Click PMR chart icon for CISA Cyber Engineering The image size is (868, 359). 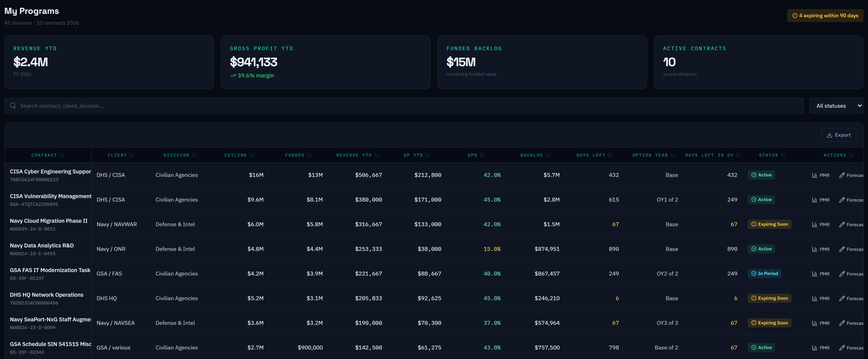[814, 175]
